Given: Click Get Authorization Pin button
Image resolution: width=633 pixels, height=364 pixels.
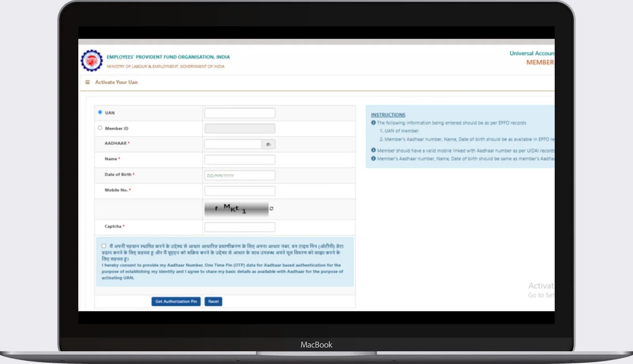Looking at the screenshot, I should [176, 301].
